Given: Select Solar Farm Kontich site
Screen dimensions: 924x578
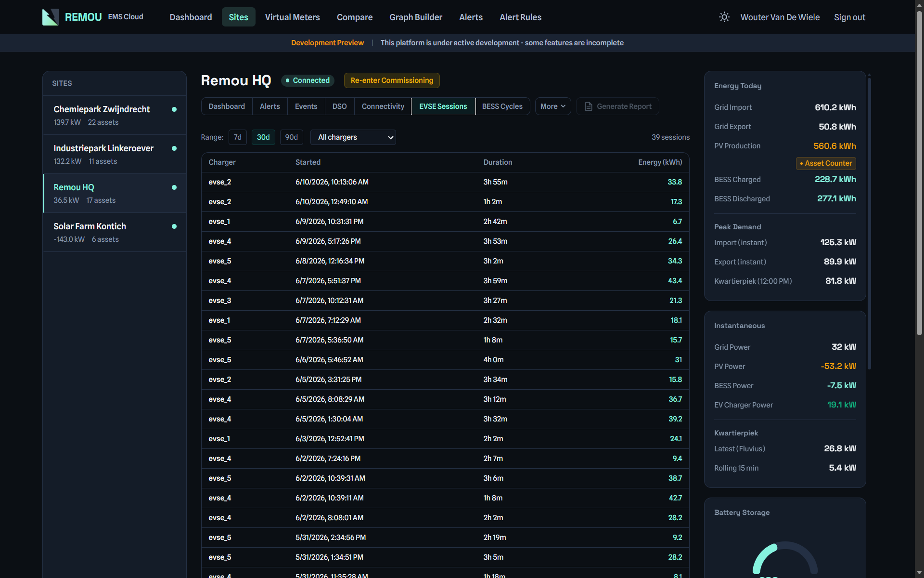Looking at the screenshot, I should click(x=115, y=232).
